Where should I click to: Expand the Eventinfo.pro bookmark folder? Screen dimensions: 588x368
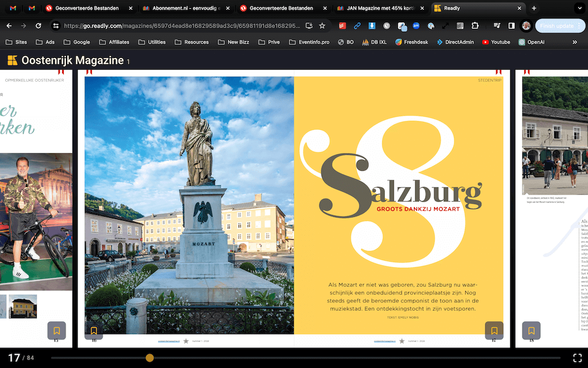click(x=309, y=42)
